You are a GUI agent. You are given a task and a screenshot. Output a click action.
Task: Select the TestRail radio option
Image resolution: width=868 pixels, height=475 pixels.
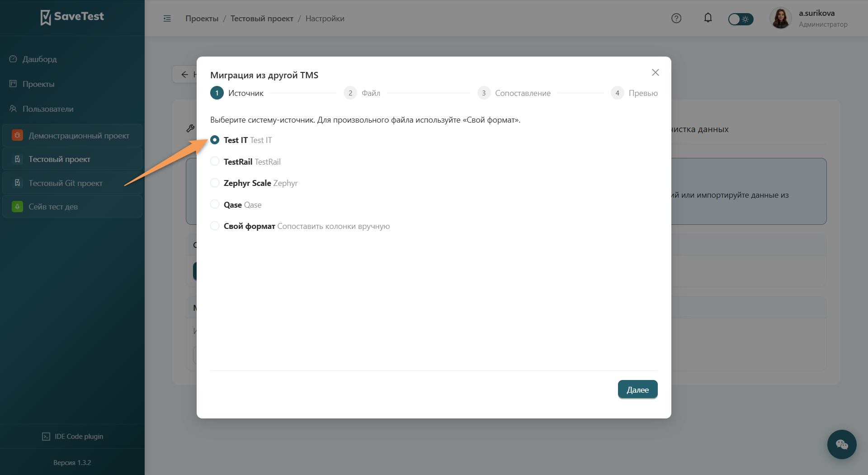tap(215, 161)
